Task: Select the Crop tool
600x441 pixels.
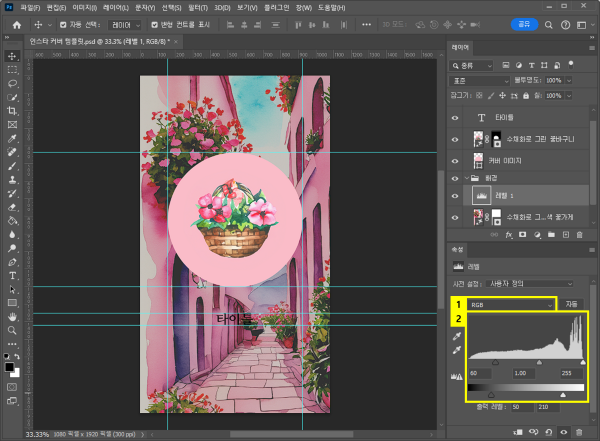Action: pos(12,111)
